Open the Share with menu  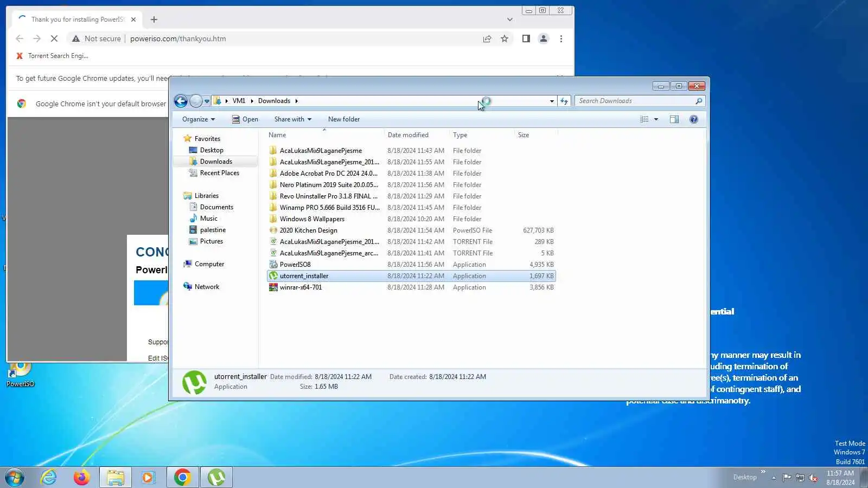(x=293, y=119)
